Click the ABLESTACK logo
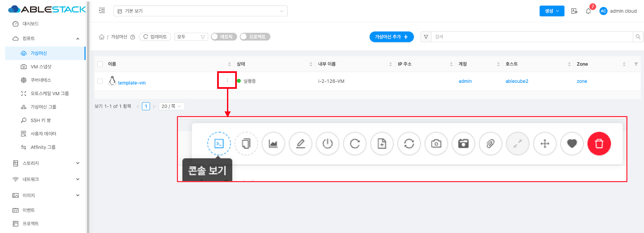This screenshot has width=644, height=233. pos(47,9)
